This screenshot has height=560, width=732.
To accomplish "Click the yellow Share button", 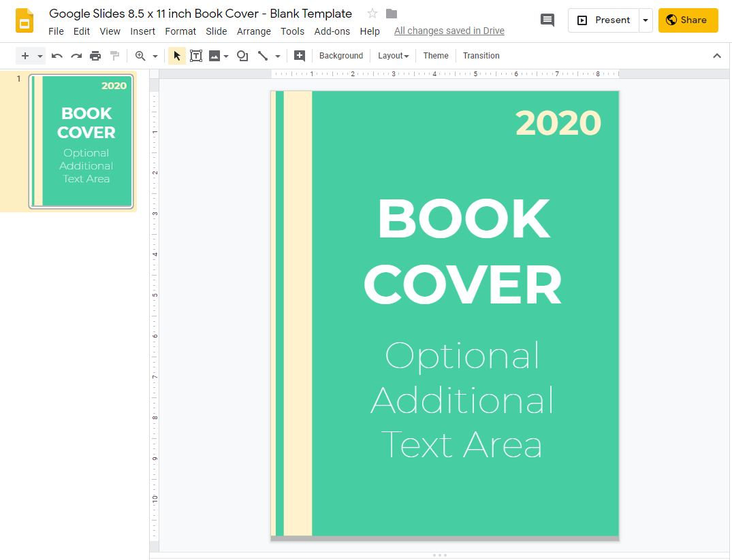I will [x=688, y=20].
